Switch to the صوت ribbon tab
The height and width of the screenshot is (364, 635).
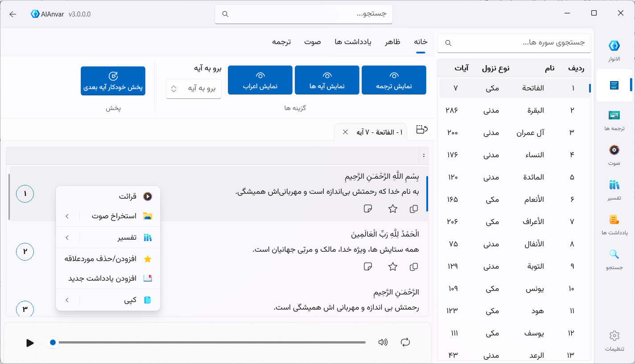click(x=313, y=42)
